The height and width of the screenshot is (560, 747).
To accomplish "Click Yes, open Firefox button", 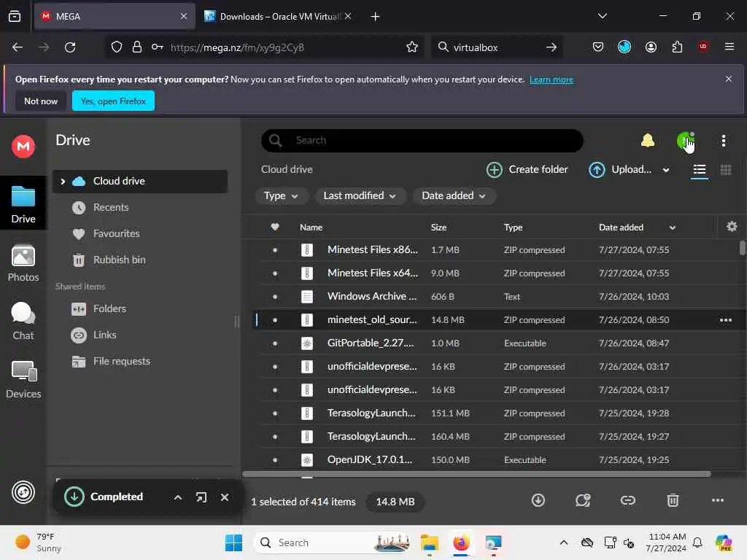I will [x=113, y=101].
